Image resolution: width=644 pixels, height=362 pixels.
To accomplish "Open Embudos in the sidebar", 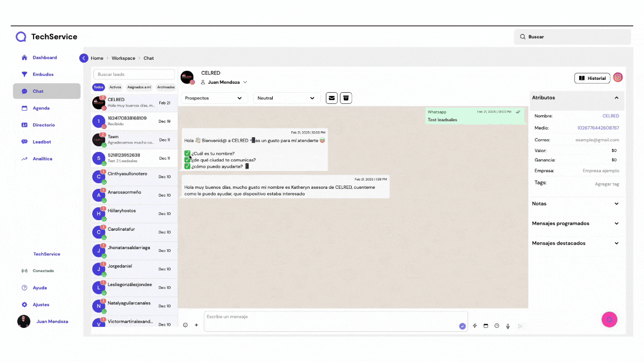I will (x=43, y=74).
